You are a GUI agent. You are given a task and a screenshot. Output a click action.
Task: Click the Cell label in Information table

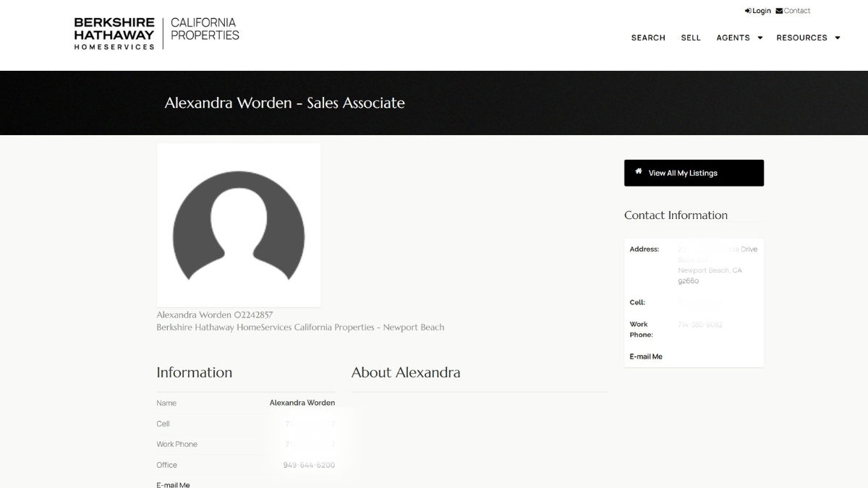(x=163, y=424)
